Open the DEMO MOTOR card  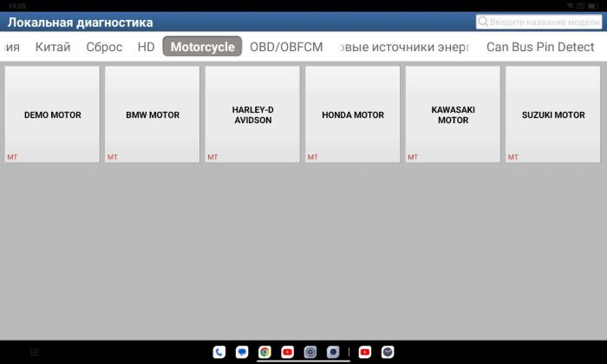coord(52,114)
